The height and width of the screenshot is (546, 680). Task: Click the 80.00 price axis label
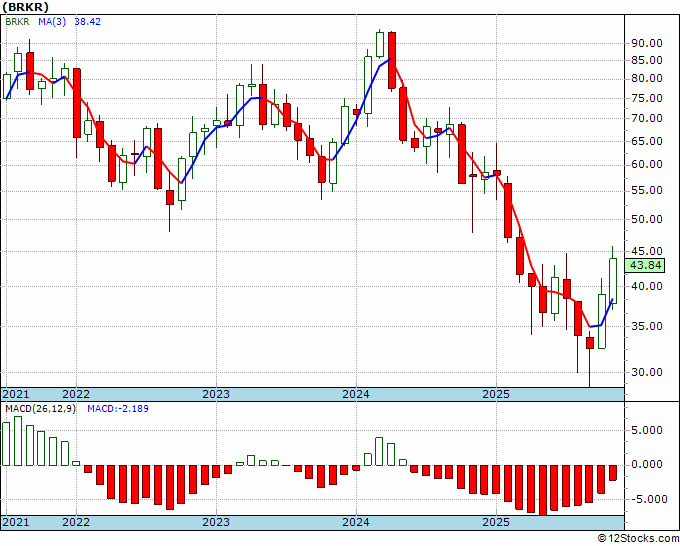tap(647, 78)
